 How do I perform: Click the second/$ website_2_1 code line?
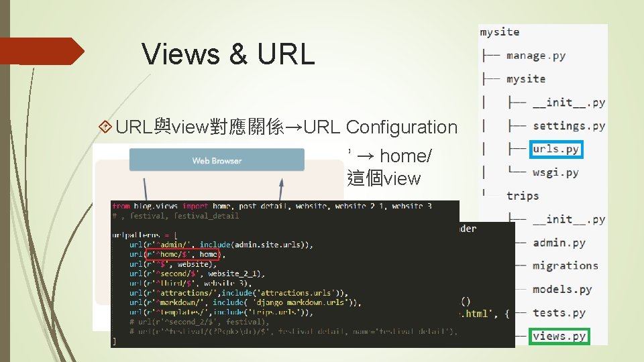tap(197, 274)
